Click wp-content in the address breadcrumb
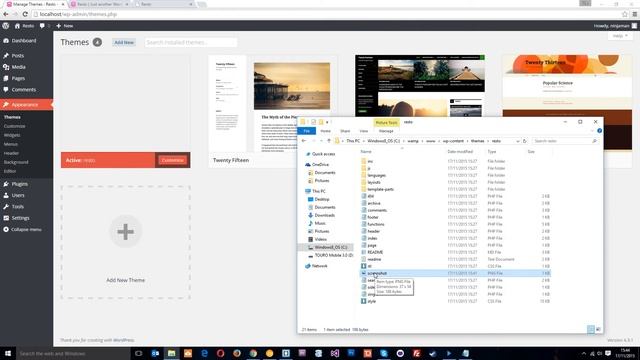 coord(453,141)
